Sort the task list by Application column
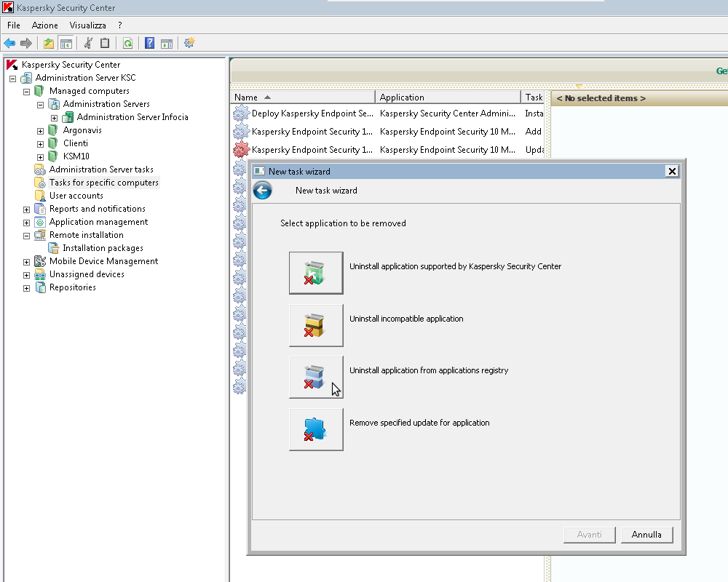 pyautogui.click(x=448, y=97)
